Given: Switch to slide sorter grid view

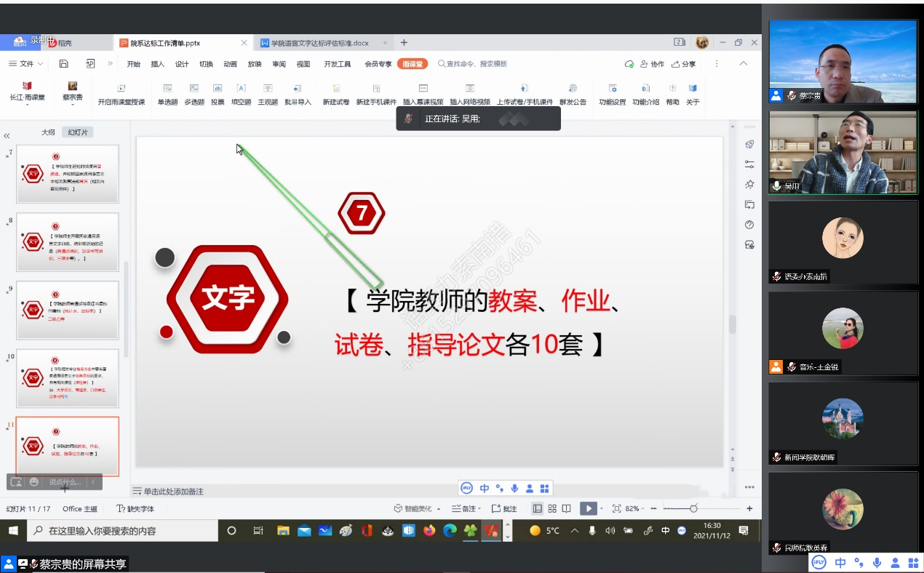Looking at the screenshot, I should (x=552, y=509).
